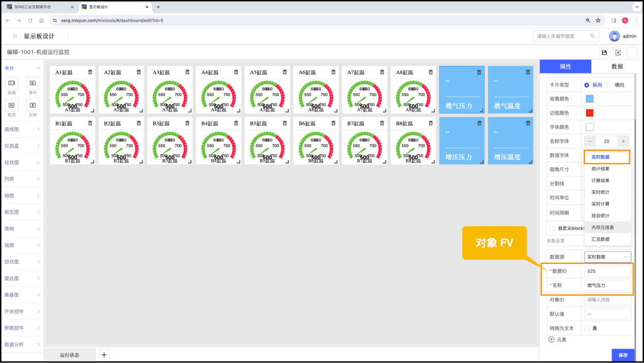Enable 转换为文本 checkbox
This screenshot has height=363, width=644.
pos(587,328)
